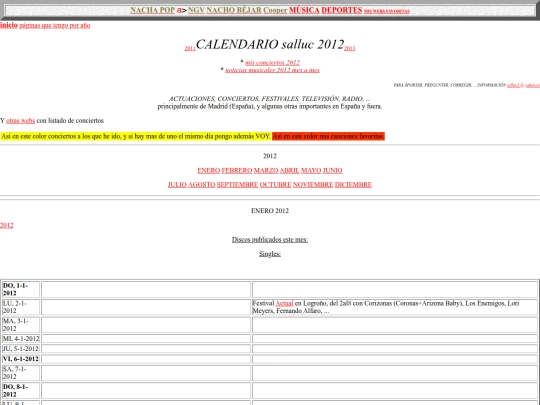Image resolution: width=540 pixels, height=405 pixels.
Task: Open mis webs favoritas link
Action: tap(387, 11)
